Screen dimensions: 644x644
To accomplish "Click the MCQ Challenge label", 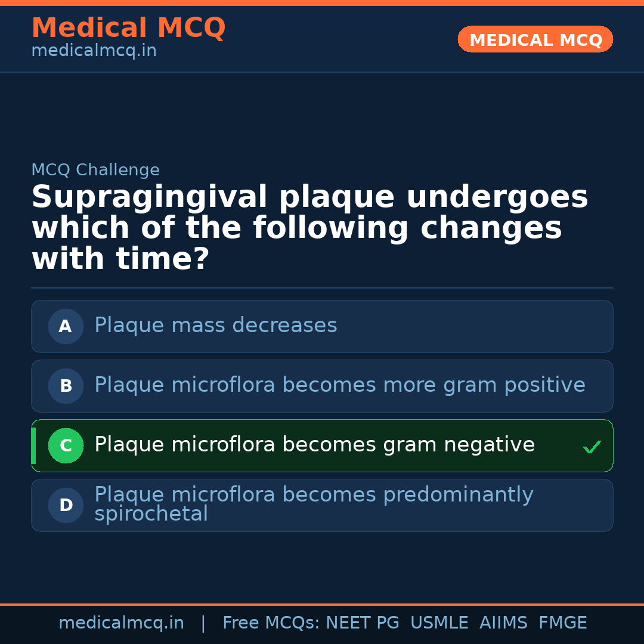I will pos(95,170).
